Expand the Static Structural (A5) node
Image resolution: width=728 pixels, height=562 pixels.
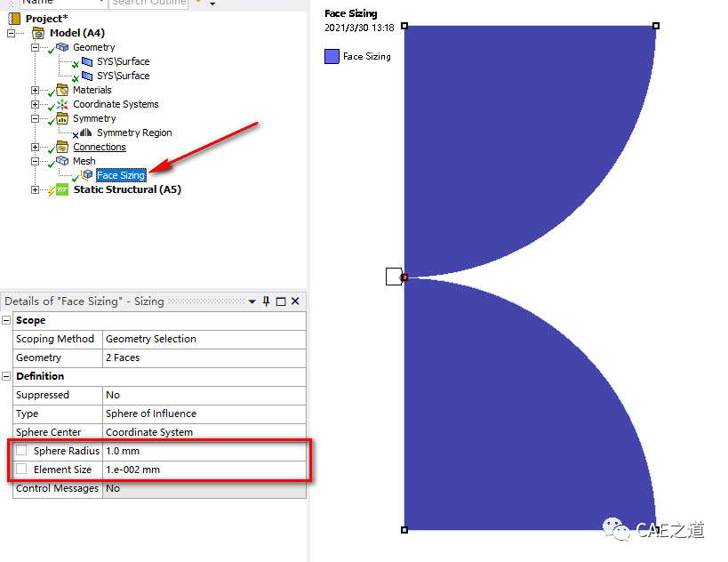35,189
